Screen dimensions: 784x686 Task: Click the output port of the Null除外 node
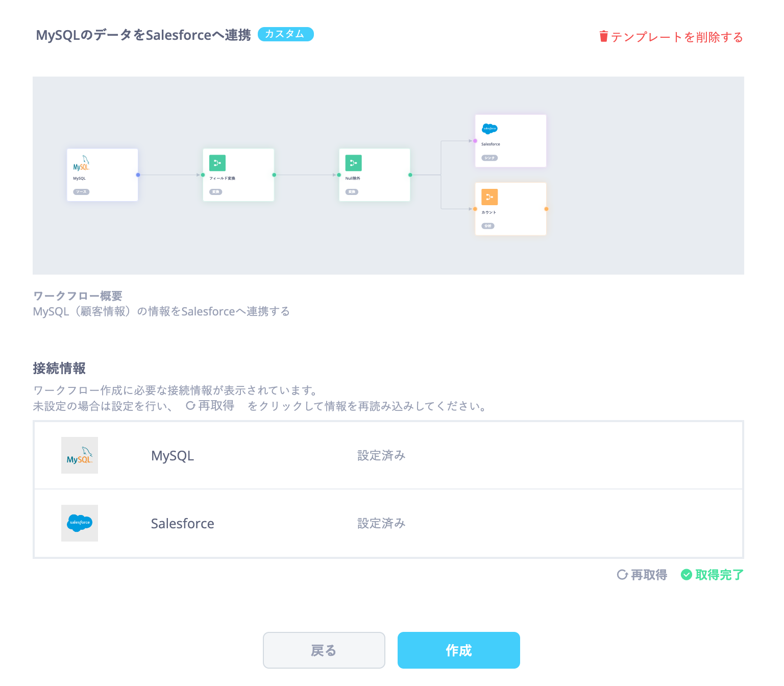coord(410,175)
